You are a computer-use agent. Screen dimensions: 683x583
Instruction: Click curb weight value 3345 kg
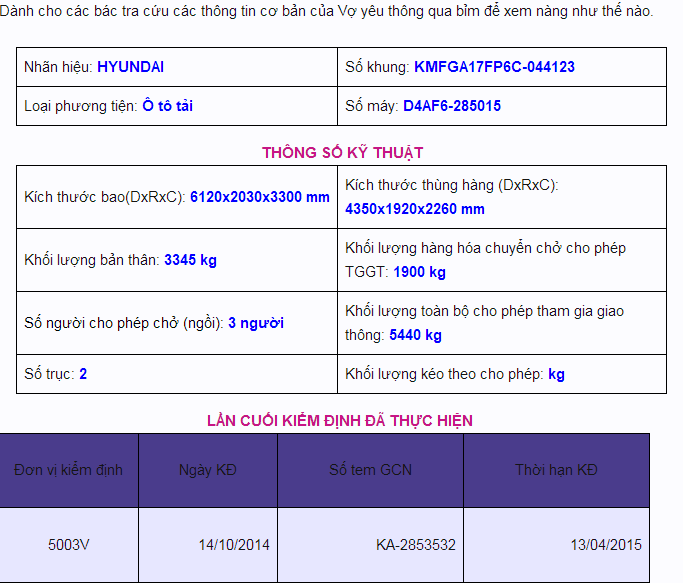pyautogui.click(x=190, y=260)
